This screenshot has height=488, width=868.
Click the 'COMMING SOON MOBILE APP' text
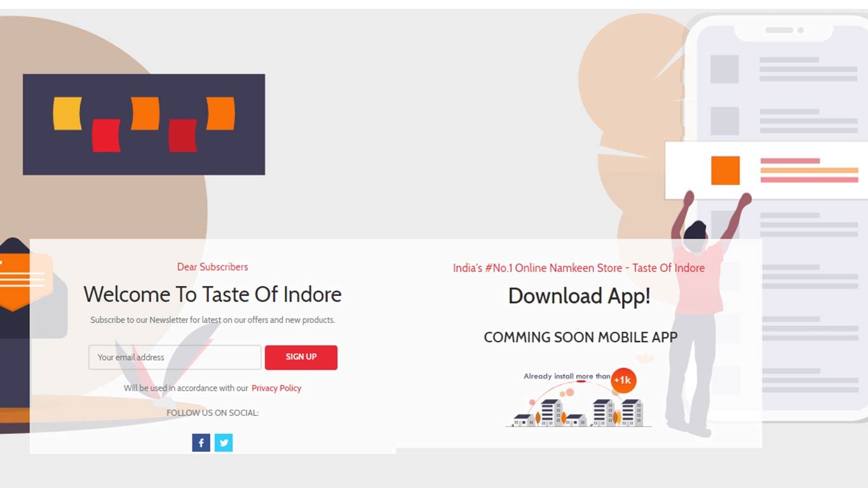click(581, 337)
